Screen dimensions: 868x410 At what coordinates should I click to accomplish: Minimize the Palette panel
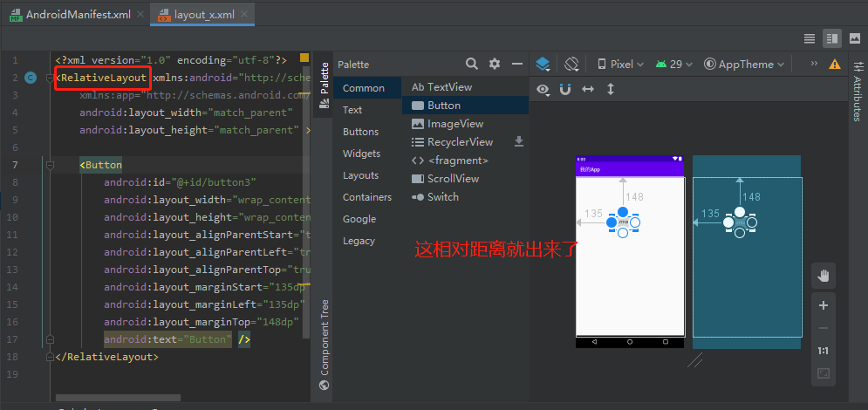pos(517,65)
